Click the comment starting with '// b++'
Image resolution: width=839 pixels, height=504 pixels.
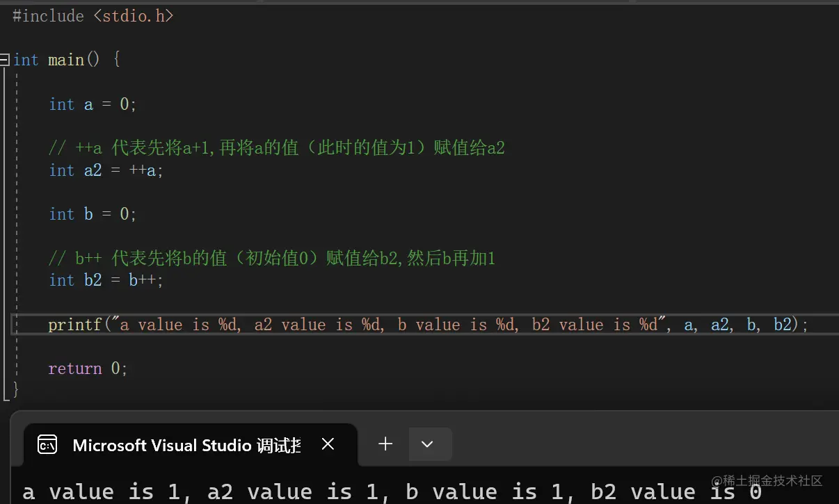coord(272,259)
